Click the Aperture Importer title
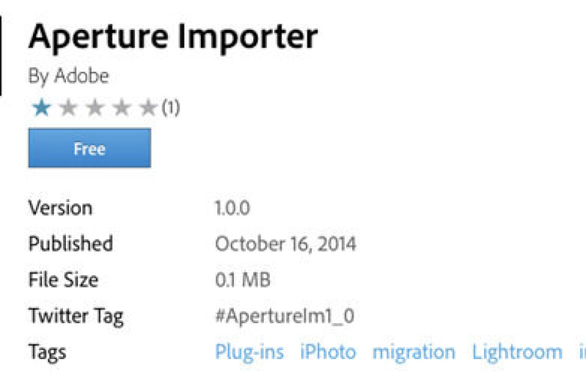Image resolution: width=586 pixels, height=392 pixels. tap(173, 37)
